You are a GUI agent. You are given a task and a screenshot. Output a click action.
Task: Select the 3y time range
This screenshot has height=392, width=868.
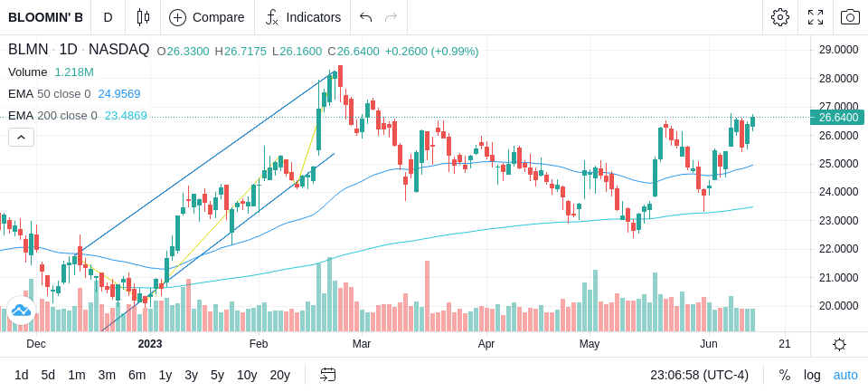pos(191,376)
